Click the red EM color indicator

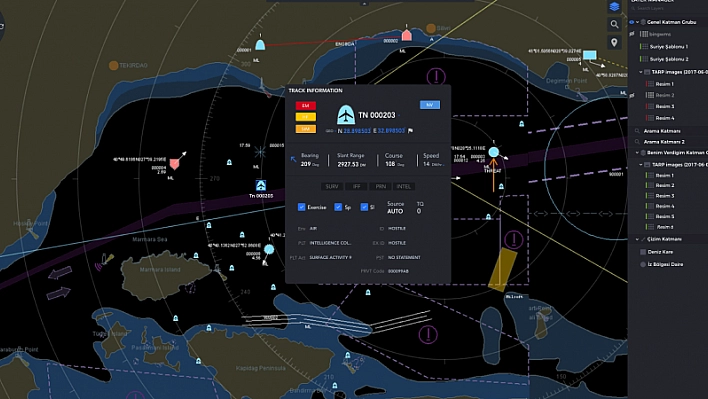[x=306, y=106]
